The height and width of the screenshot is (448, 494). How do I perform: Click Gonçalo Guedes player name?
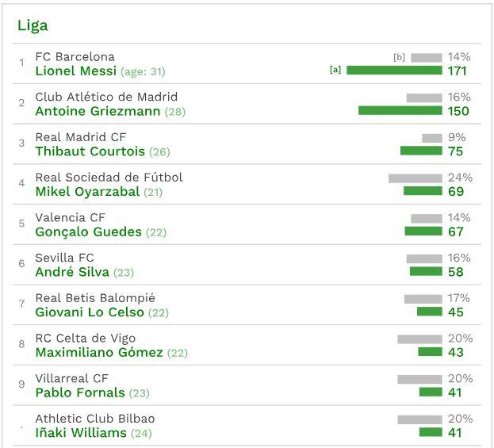click(89, 232)
